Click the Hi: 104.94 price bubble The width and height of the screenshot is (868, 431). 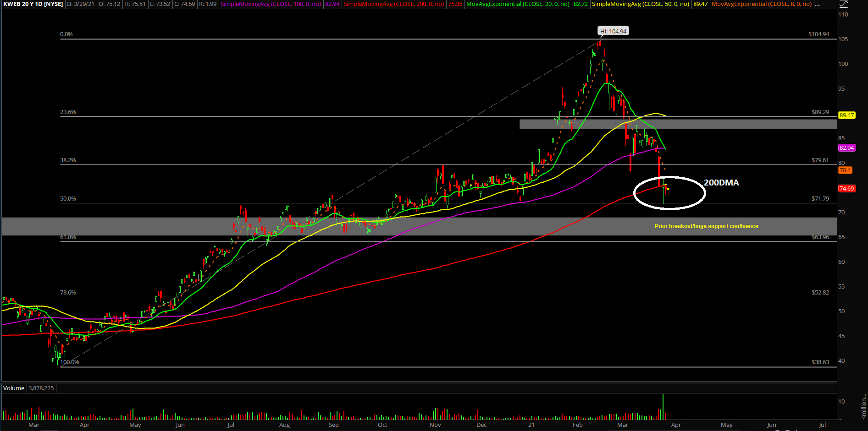pos(614,31)
